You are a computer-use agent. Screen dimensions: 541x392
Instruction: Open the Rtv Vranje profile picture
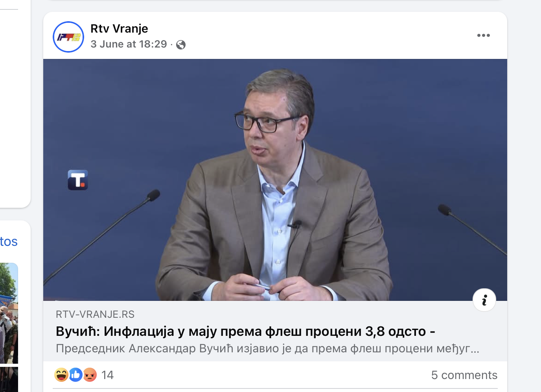pyautogui.click(x=68, y=37)
